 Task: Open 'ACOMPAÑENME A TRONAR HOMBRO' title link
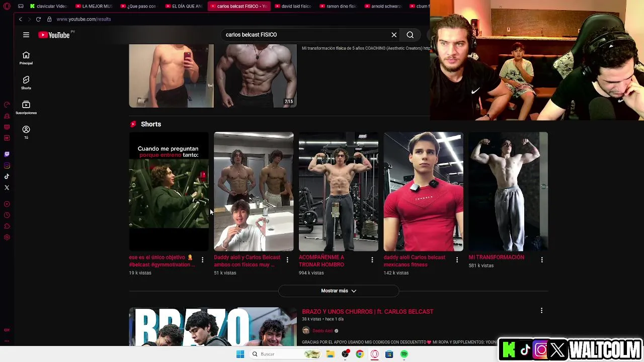321,261
